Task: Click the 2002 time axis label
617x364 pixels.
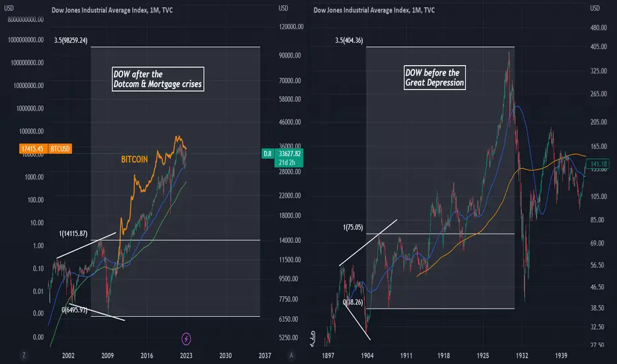Action: coord(68,355)
